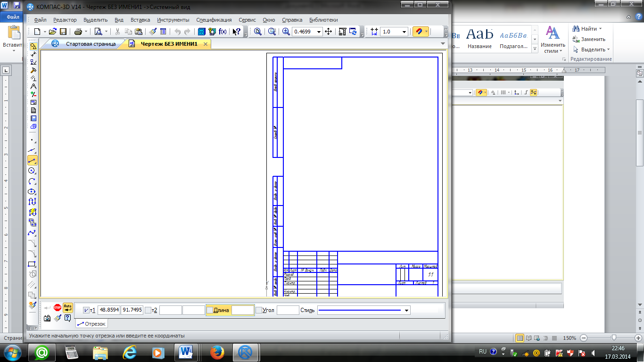
Task: Apply the Подзаголовок style in Word
Action: pyautogui.click(x=514, y=39)
